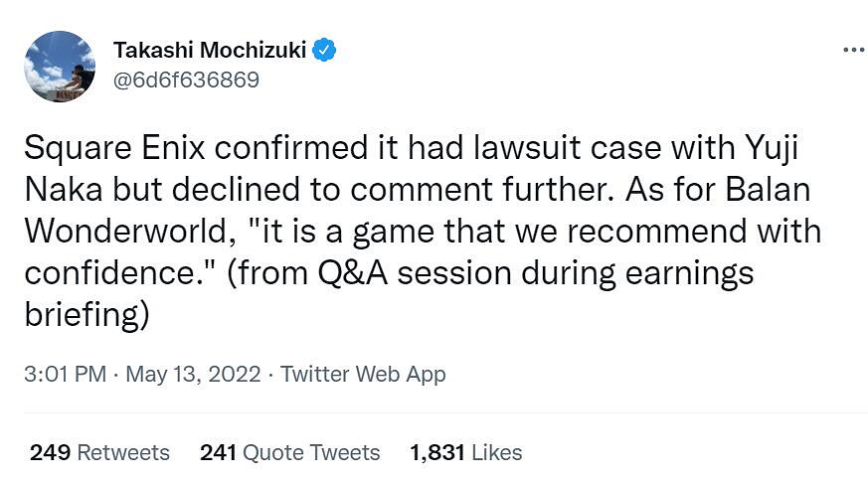Open Takashi Mochizuki's profile avatar picture
Screen dimensions: 868x483
coord(59,66)
